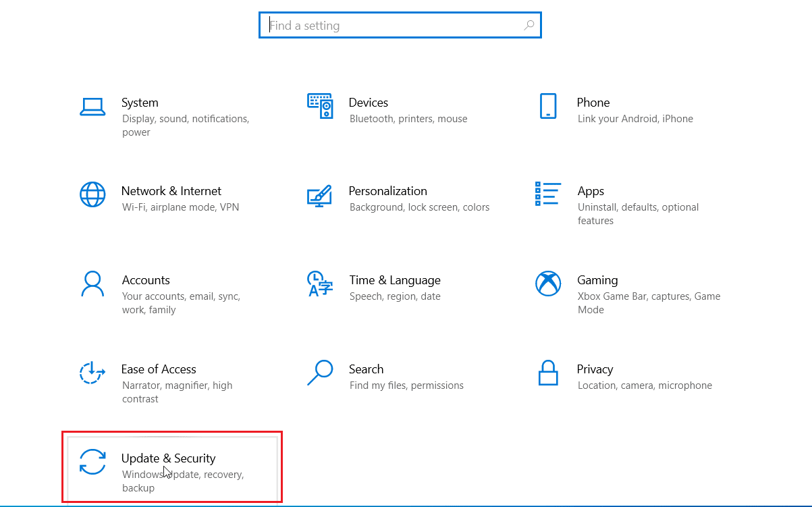Open Ease of Access settings title
This screenshot has height=507, width=812.
[159, 369]
